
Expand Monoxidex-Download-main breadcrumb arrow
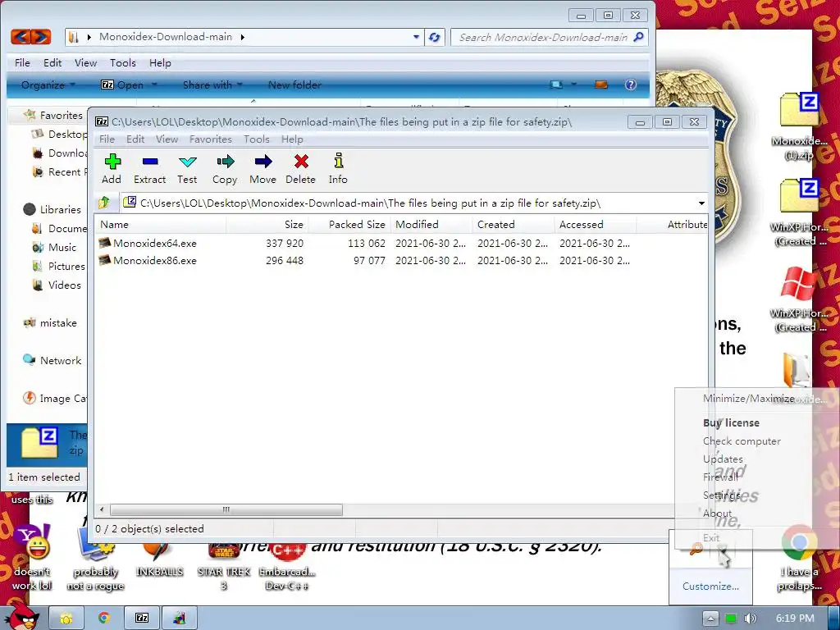pos(243,37)
